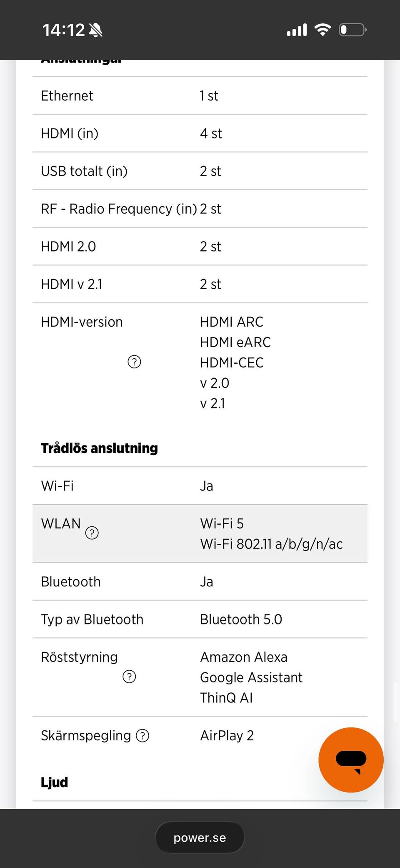Tap the HDMI eARC value text
Screen dimensions: 400x868
[x=235, y=342]
